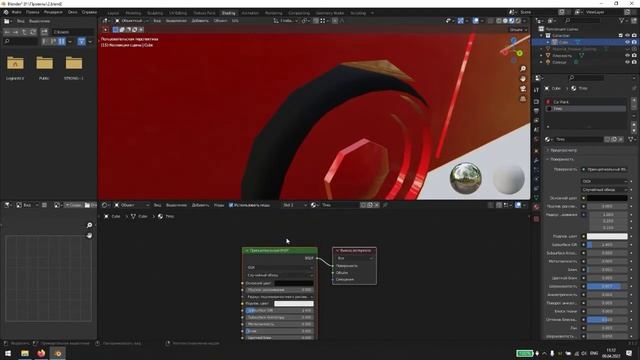Open the Файл menu

pos(16,12)
